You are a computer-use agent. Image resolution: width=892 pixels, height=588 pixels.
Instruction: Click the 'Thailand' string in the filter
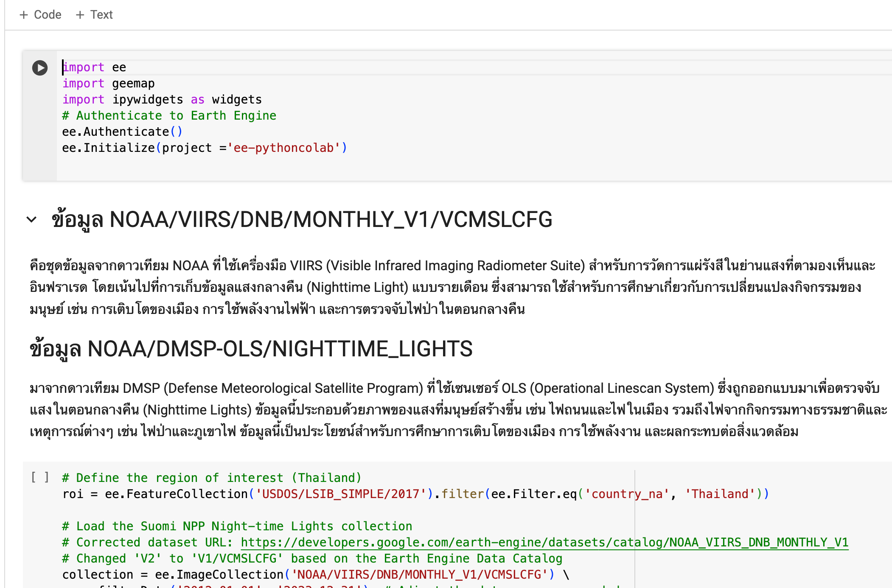point(720,494)
